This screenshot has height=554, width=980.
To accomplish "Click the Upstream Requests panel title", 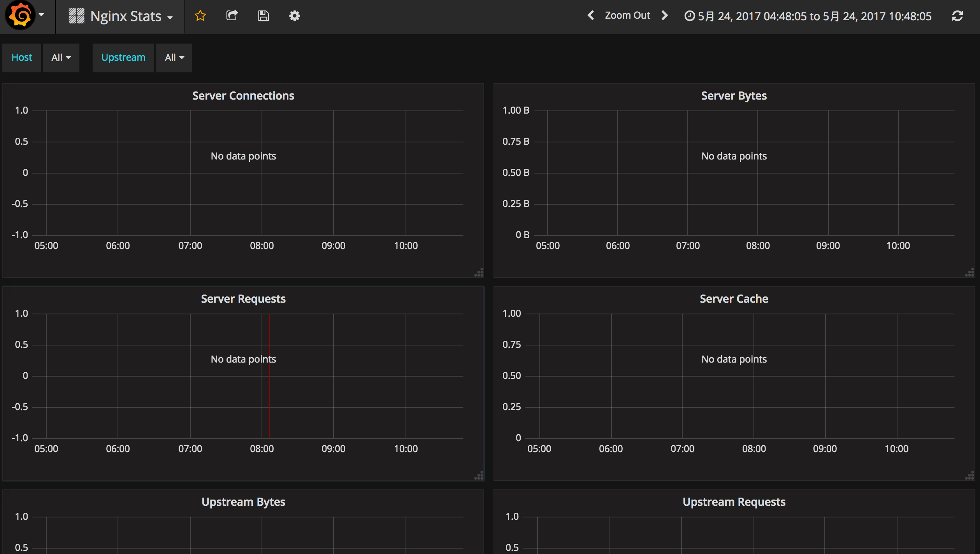I will click(734, 502).
